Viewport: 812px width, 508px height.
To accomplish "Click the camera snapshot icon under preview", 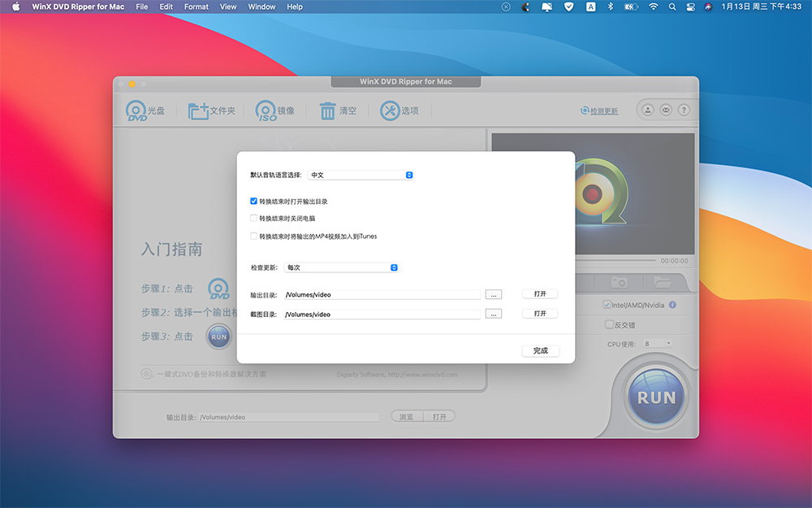I will (x=620, y=283).
